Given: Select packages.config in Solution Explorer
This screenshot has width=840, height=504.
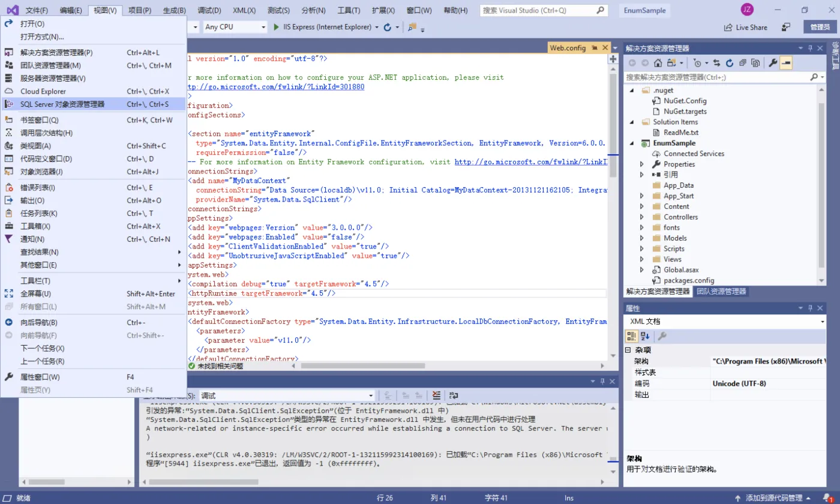Looking at the screenshot, I should pyautogui.click(x=689, y=280).
